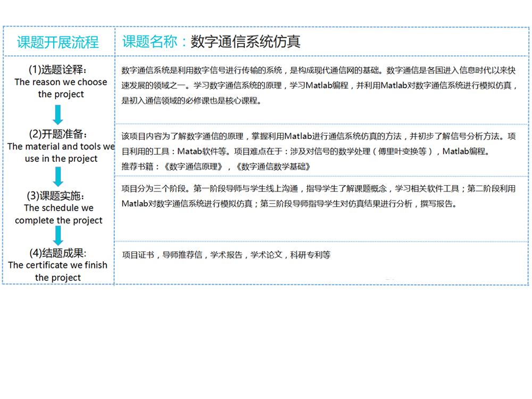Click 'The certificate we finish the project'
The width and height of the screenshot is (532, 399).
pos(57,271)
